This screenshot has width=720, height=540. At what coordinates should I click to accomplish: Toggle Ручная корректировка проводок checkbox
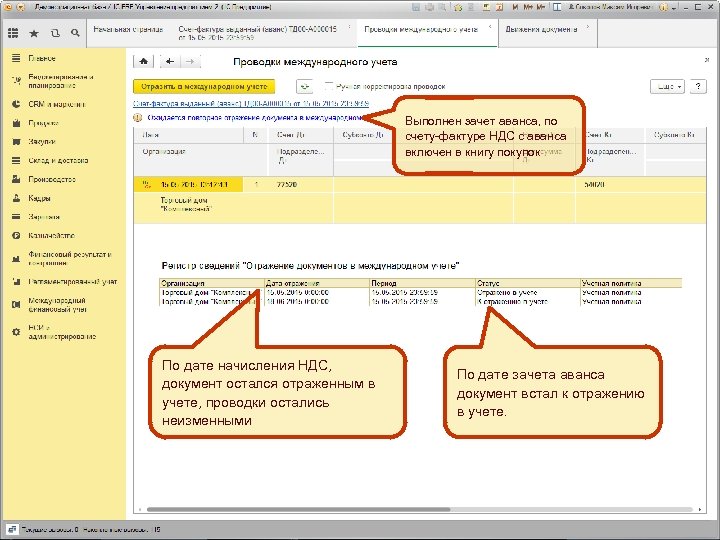tap(329, 87)
